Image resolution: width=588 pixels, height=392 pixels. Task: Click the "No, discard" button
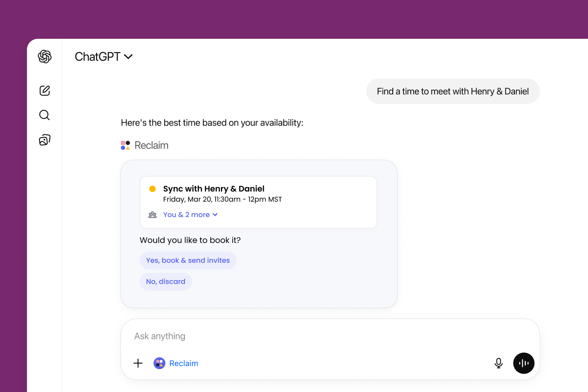coord(166,282)
